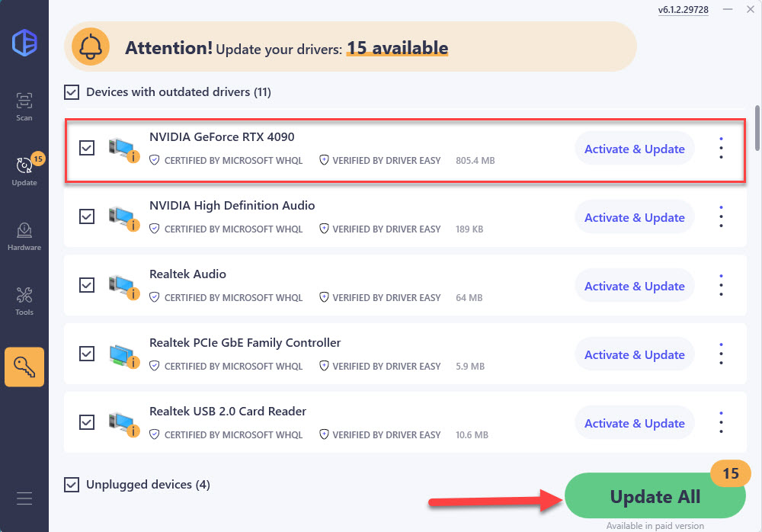Click the 15 available drivers link
The height and width of the screenshot is (532, 762).
click(397, 49)
